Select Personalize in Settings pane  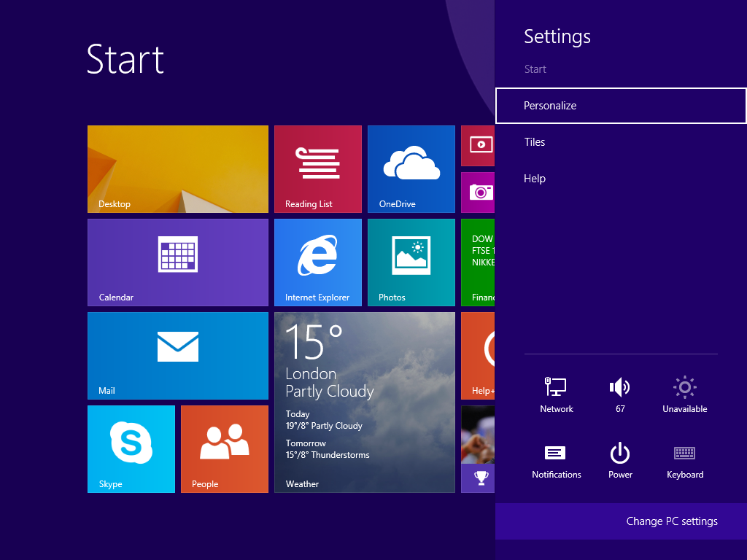pyautogui.click(x=621, y=106)
